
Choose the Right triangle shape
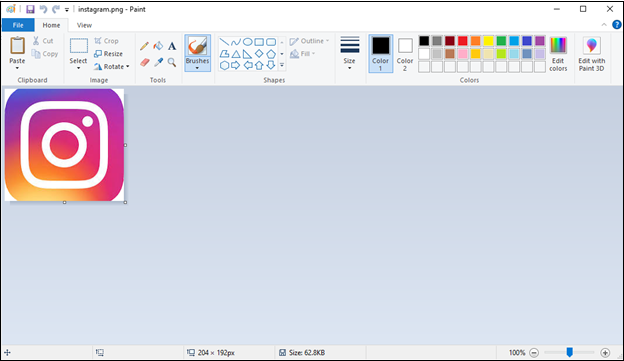pos(248,54)
